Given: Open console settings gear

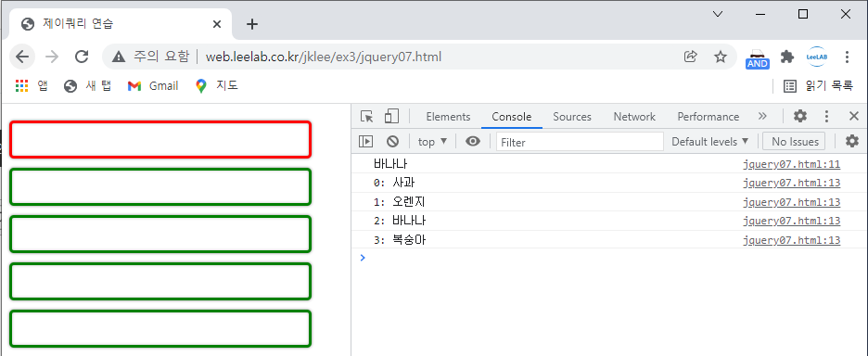Looking at the screenshot, I should pyautogui.click(x=852, y=141).
